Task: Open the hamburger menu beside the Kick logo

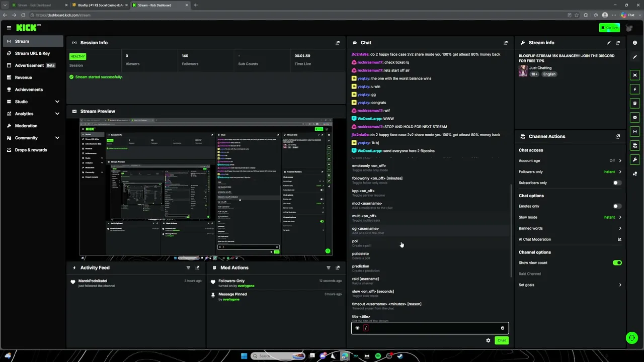Action: [x=9, y=28]
